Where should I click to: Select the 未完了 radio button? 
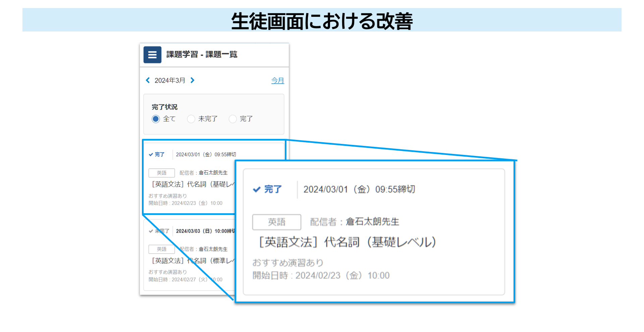point(191,119)
